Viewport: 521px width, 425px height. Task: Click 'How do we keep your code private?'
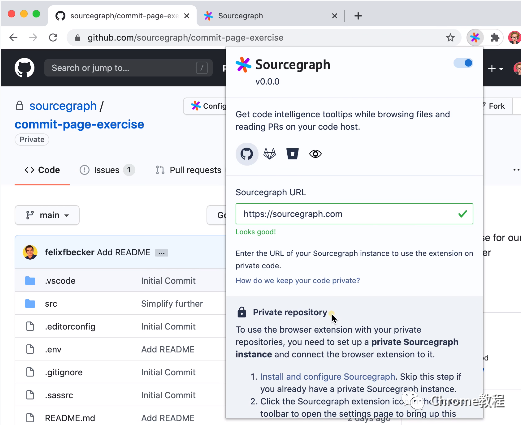pyautogui.click(x=298, y=280)
